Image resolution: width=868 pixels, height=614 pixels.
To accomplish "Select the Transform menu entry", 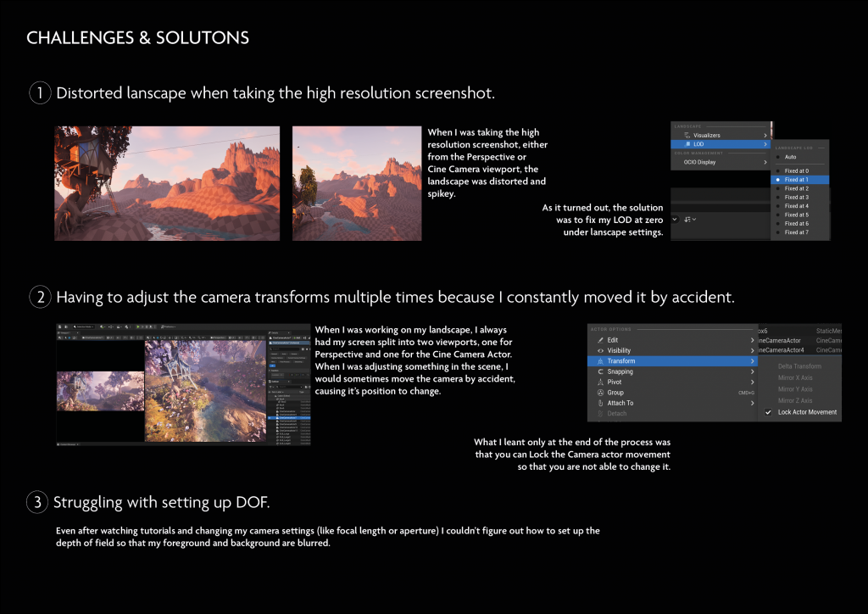I will (x=670, y=360).
